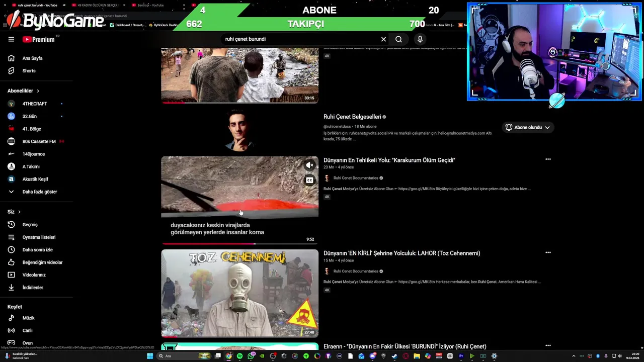Open Premiere Pro from the taskbar

tap(461, 356)
